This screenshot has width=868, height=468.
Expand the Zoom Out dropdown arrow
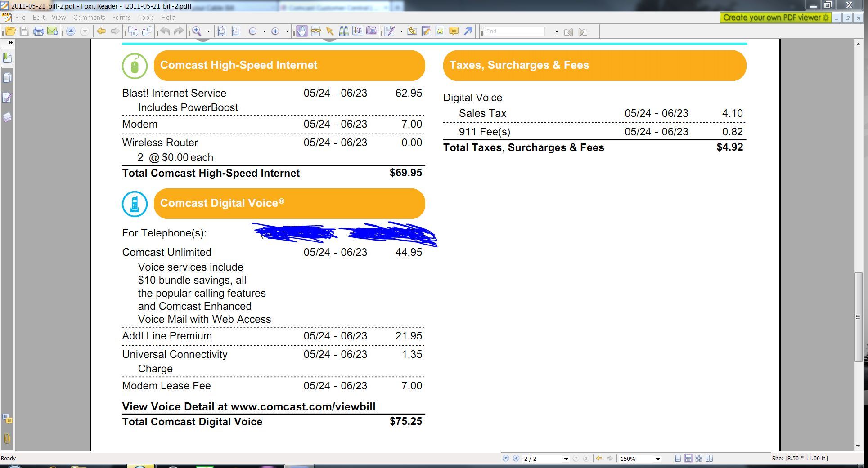264,31
